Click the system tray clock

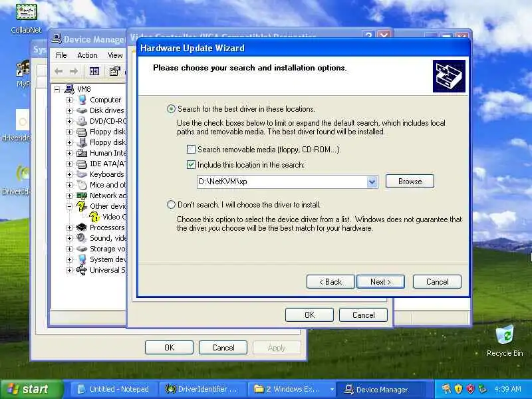tap(507, 389)
